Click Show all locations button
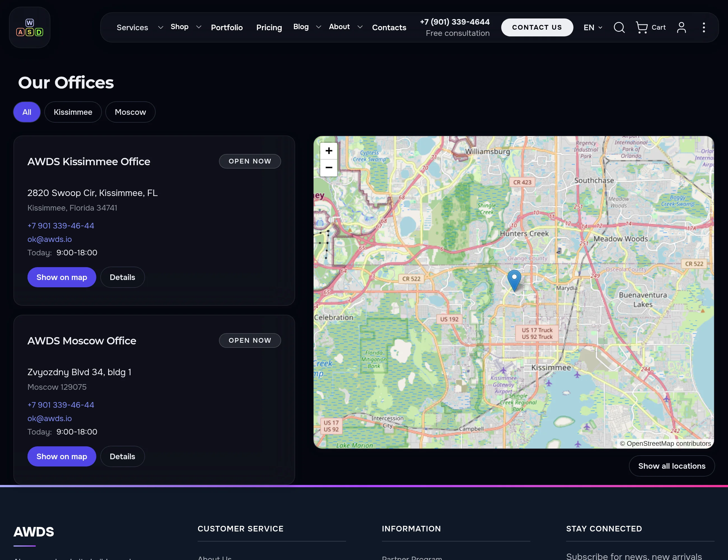728x560 pixels. (672, 466)
